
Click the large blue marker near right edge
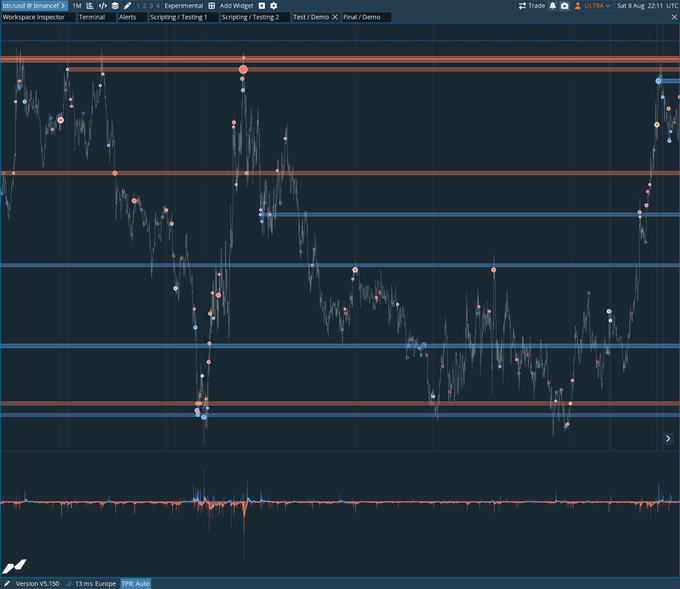click(659, 81)
